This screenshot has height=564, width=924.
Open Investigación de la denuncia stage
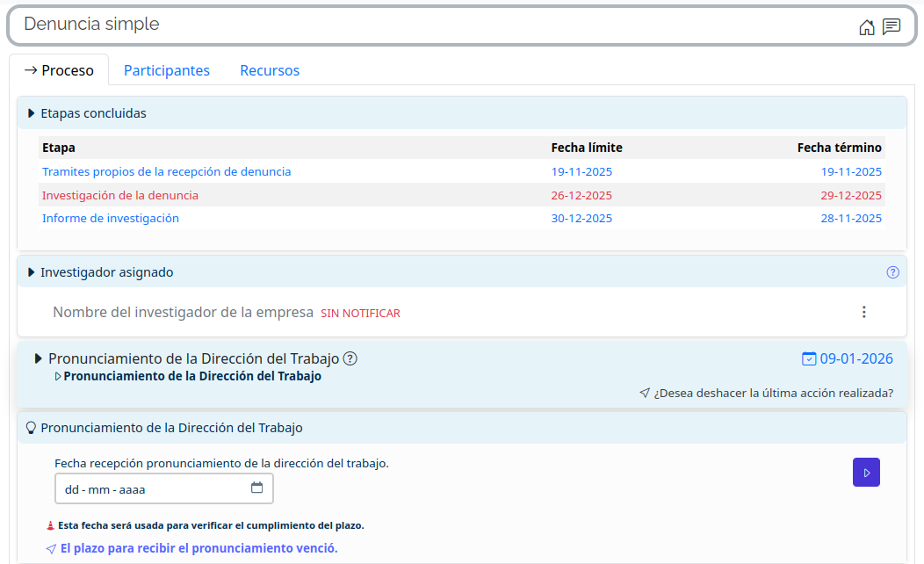120,195
